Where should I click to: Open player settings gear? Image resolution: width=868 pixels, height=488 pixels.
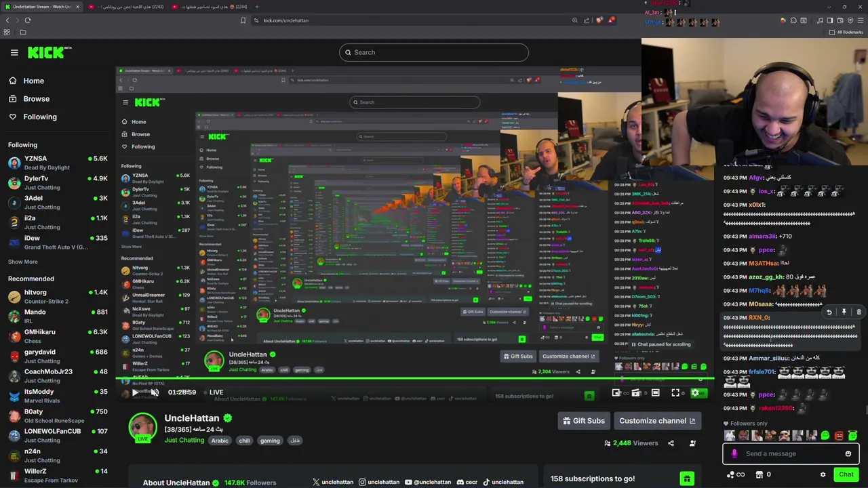(694, 392)
